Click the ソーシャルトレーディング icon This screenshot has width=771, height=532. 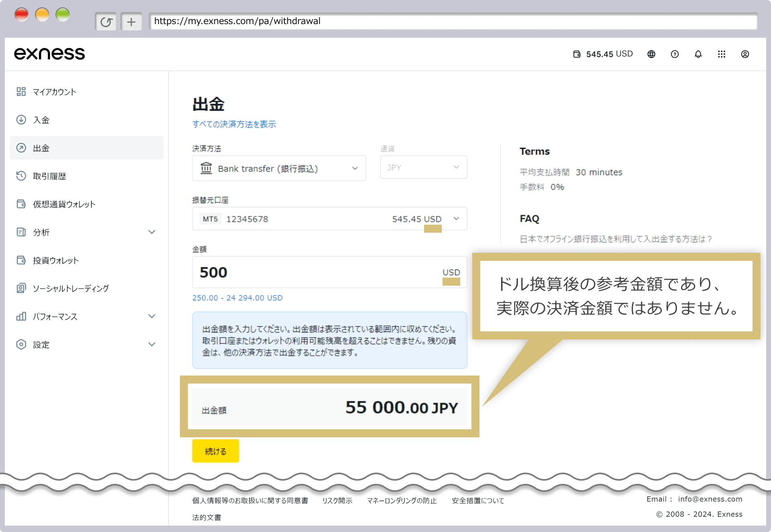21,288
